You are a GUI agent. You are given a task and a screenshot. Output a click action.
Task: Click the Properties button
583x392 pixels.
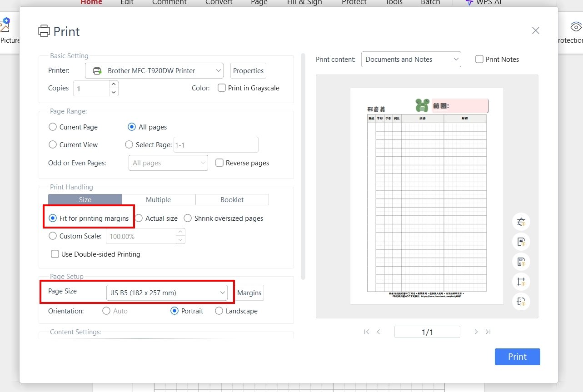248,71
